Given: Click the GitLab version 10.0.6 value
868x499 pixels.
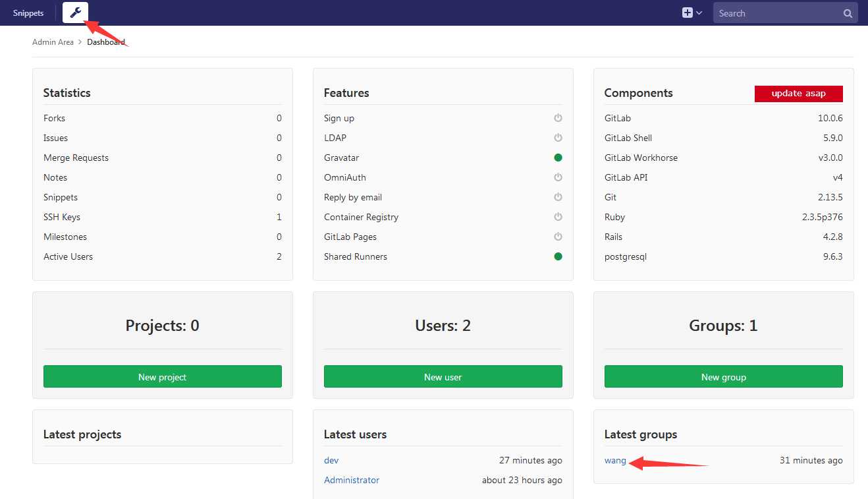Looking at the screenshot, I should pyautogui.click(x=830, y=118).
